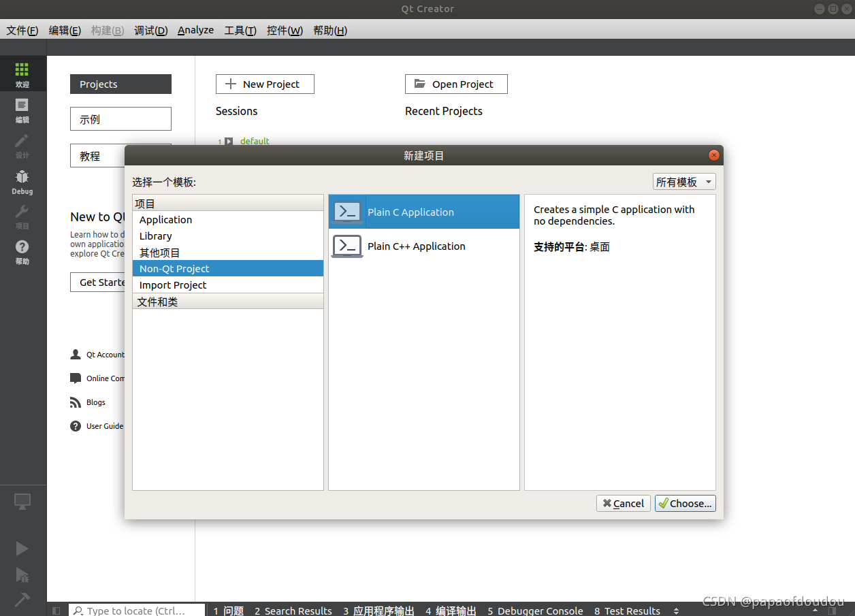This screenshot has width=855, height=616.
Task: Open the 5 Debugger Console pane
Action: click(535, 611)
